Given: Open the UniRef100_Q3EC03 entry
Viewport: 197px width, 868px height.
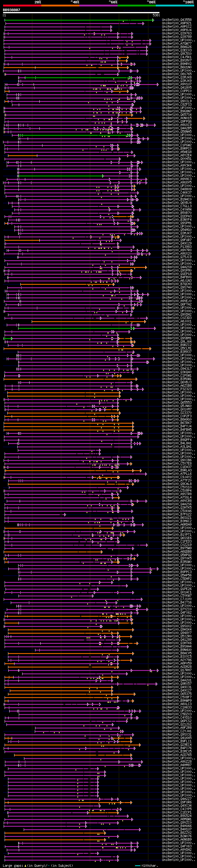Looking at the screenshot, I should pyautogui.click(x=177, y=50).
